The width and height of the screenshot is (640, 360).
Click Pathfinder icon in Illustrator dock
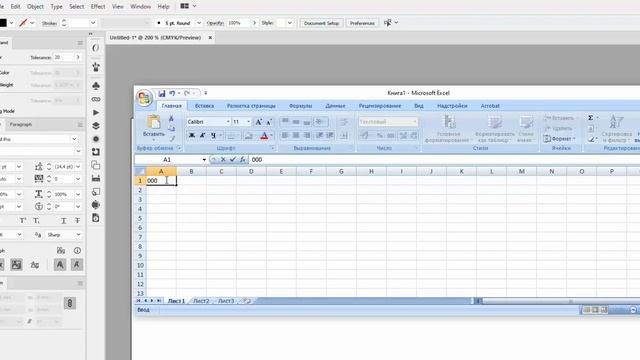(x=96, y=165)
